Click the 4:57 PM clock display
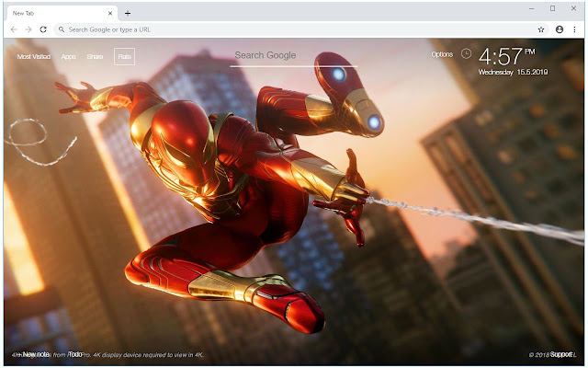Viewport: 588px width, 368px height. coord(506,56)
